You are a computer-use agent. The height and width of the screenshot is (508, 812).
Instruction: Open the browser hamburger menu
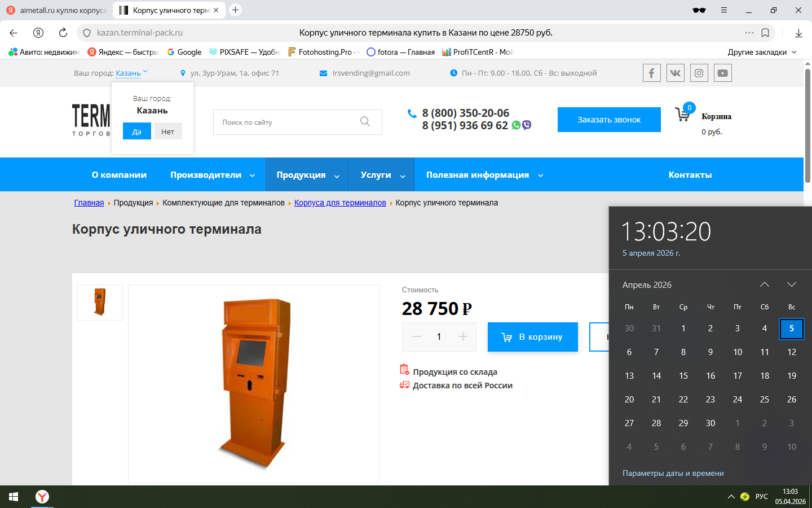click(724, 10)
